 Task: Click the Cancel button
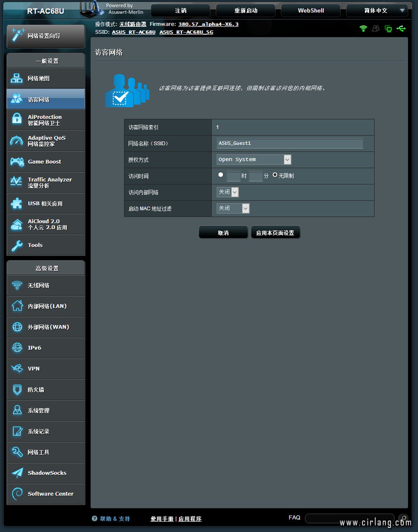click(223, 233)
